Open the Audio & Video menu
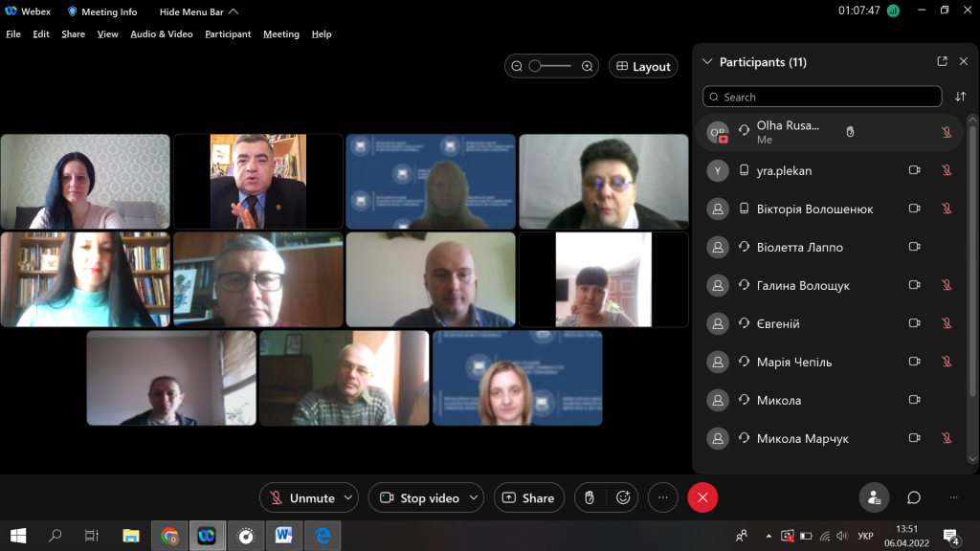The width and height of the screenshot is (980, 551). pyautogui.click(x=161, y=34)
